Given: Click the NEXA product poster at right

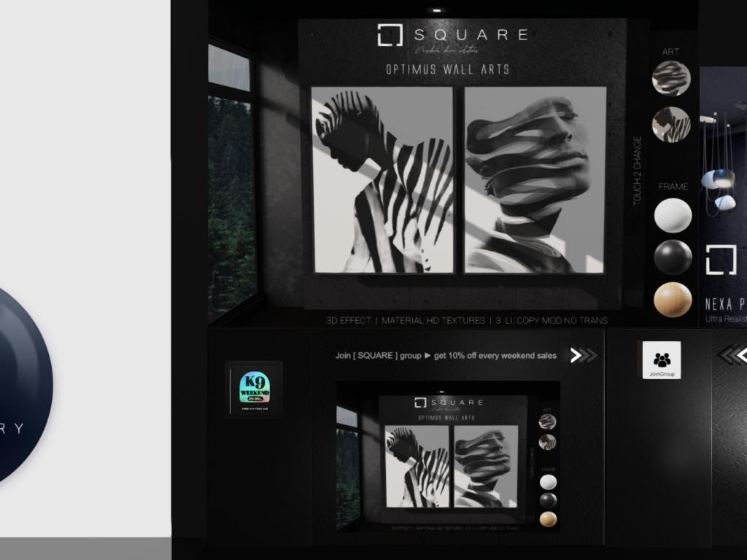Looking at the screenshot, I should point(723,196).
